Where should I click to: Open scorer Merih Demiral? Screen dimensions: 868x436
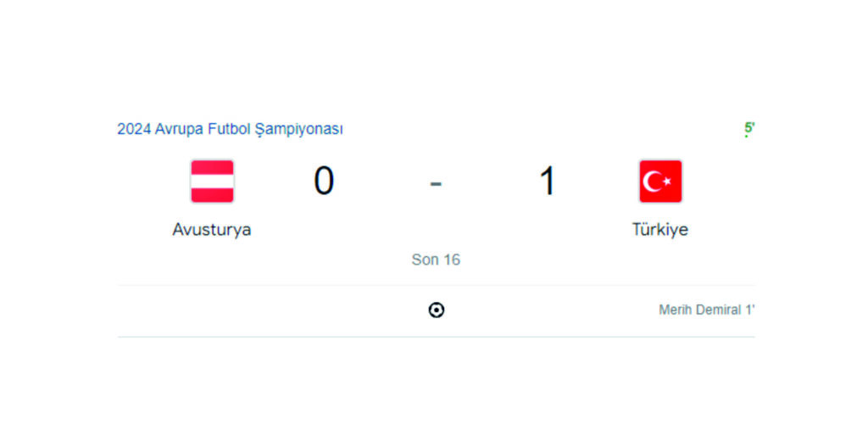pyautogui.click(x=700, y=310)
